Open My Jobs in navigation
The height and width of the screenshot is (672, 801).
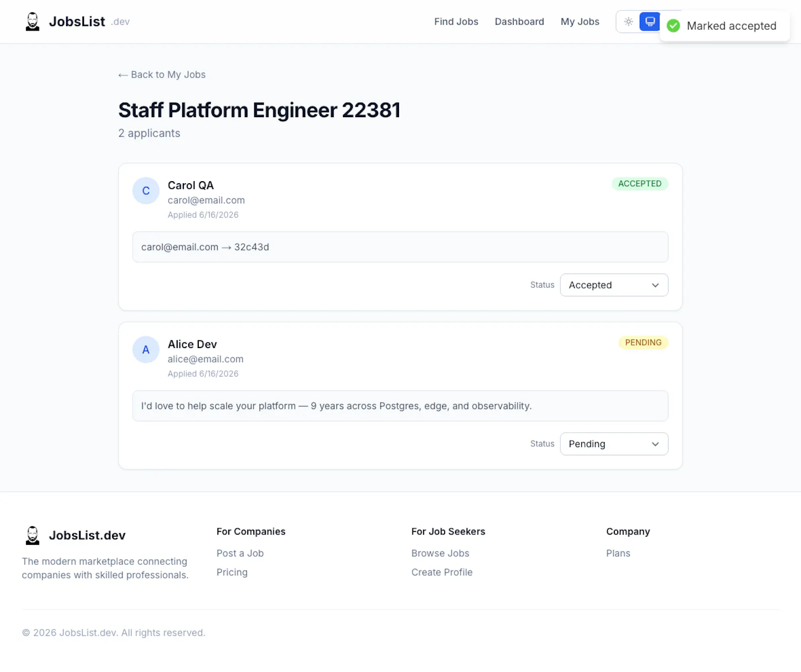[580, 22]
